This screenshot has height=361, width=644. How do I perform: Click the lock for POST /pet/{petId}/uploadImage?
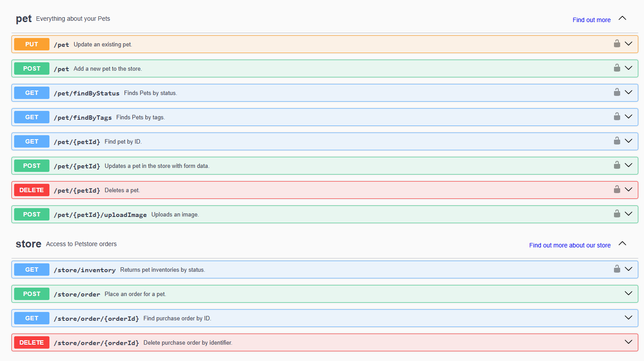tap(617, 213)
